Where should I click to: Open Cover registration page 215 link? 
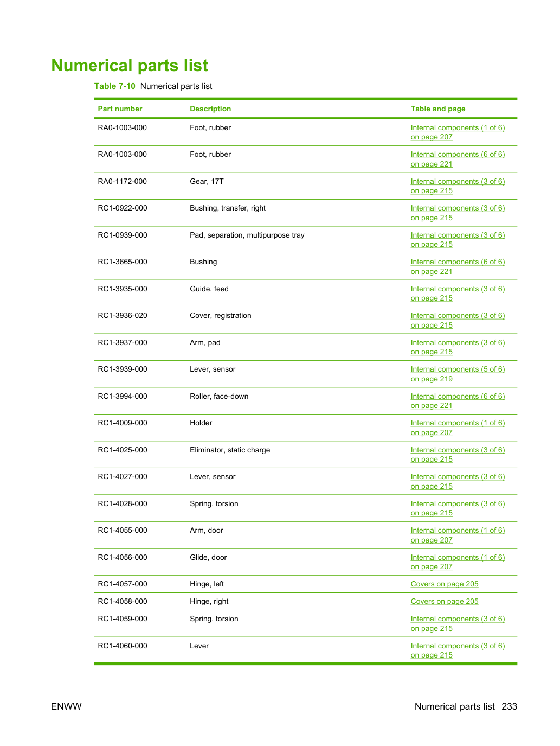pyautogui.click(x=458, y=321)
